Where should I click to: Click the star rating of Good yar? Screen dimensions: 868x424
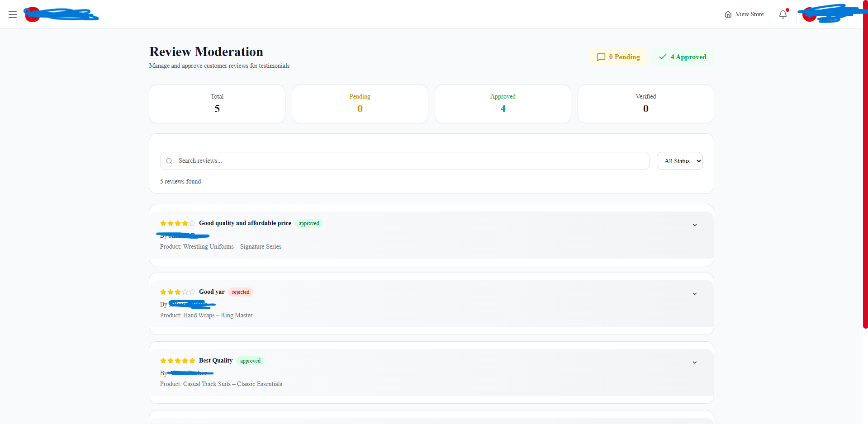point(178,292)
